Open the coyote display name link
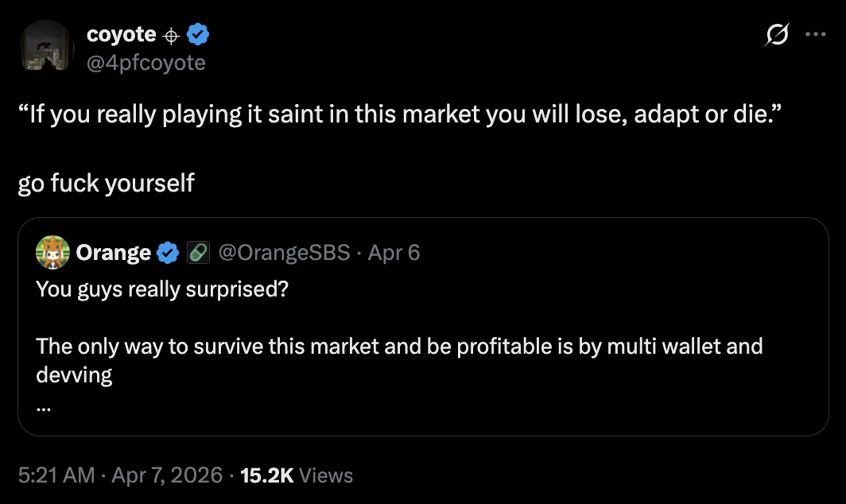This screenshot has width=846, height=504. click(x=122, y=35)
